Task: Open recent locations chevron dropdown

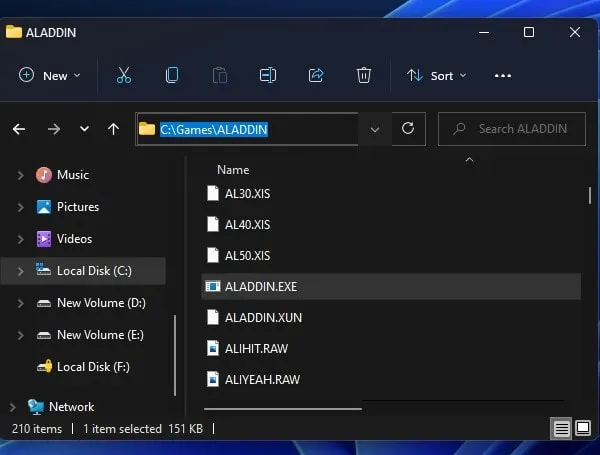Action: click(x=84, y=129)
